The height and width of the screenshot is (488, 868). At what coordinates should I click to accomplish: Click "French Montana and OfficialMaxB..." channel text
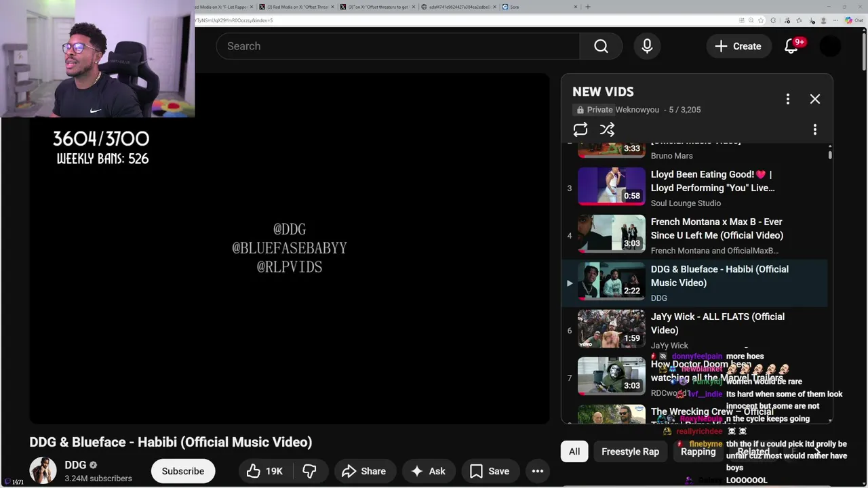pyautogui.click(x=715, y=251)
